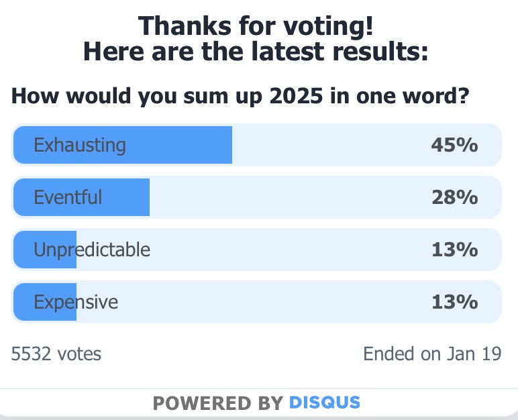
Task: Click the DISQUS link in the footer
Action: click(x=324, y=403)
